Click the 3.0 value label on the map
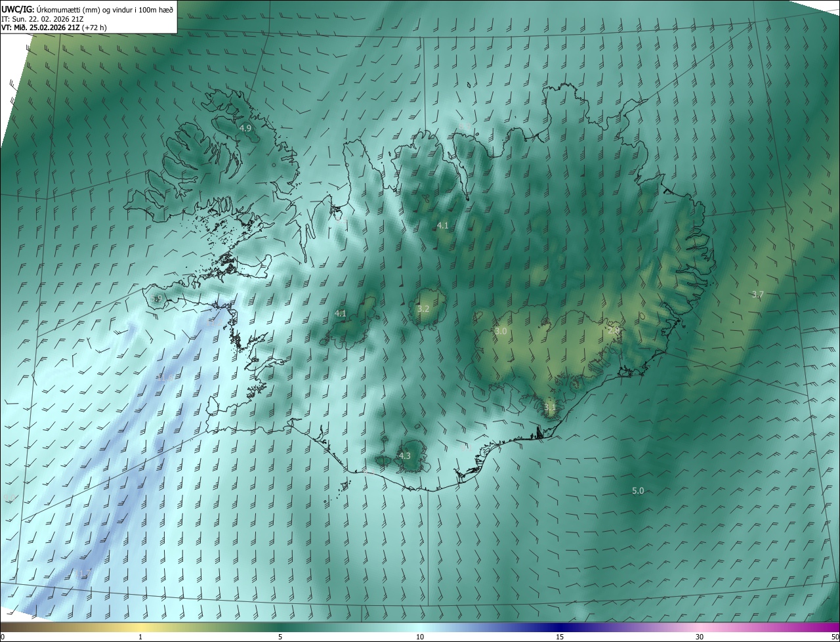The height and width of the screenshot is (642, 840). pyautogui.click(x=501, y=332)
